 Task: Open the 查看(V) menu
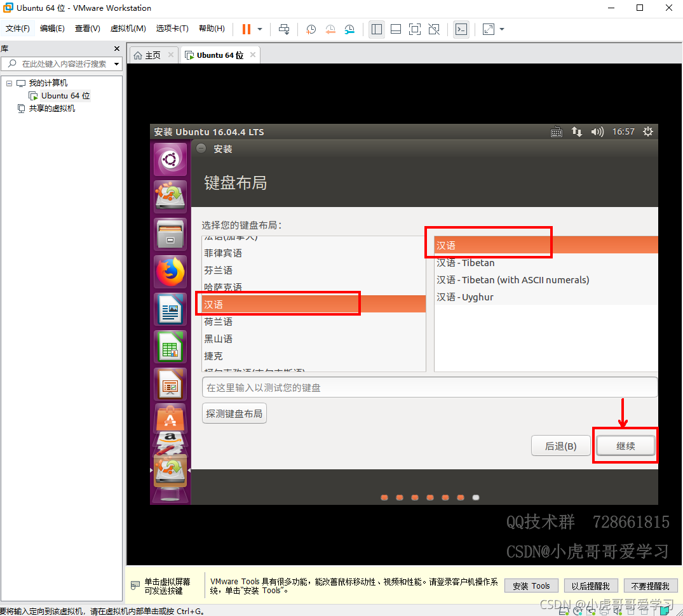pyautogui.click(x=87, y=29)
